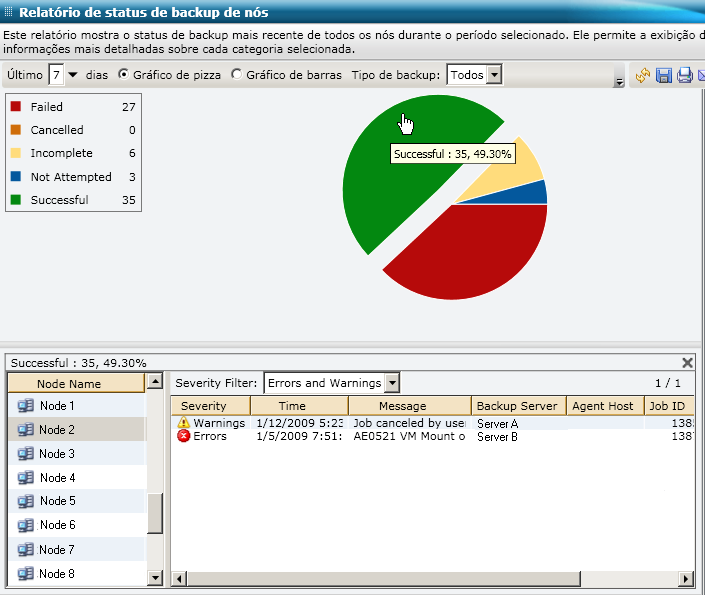Image resolution: width=705 pixels, height=595 pixels.
Task: Expand the Severity Filter dropdown
Action: [x=392, y=383]
